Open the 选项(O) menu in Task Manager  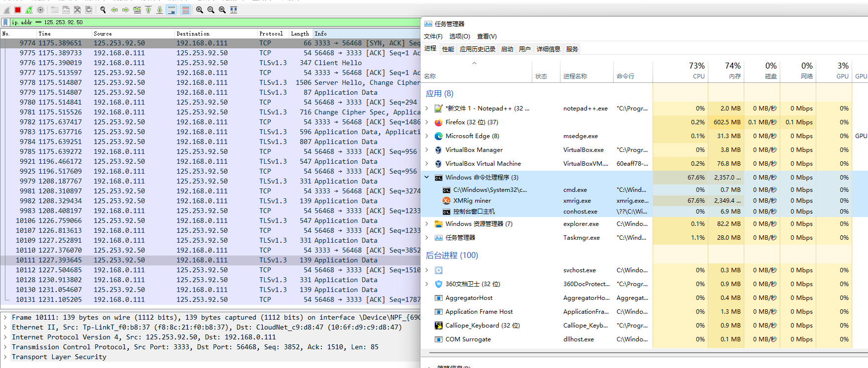[459, 37]
